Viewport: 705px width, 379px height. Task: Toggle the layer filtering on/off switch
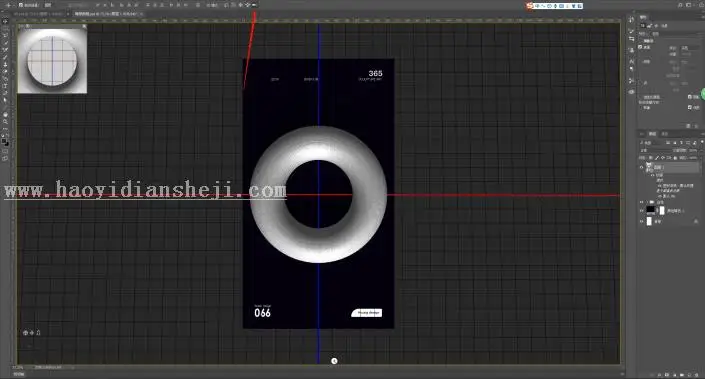[702, 142]
